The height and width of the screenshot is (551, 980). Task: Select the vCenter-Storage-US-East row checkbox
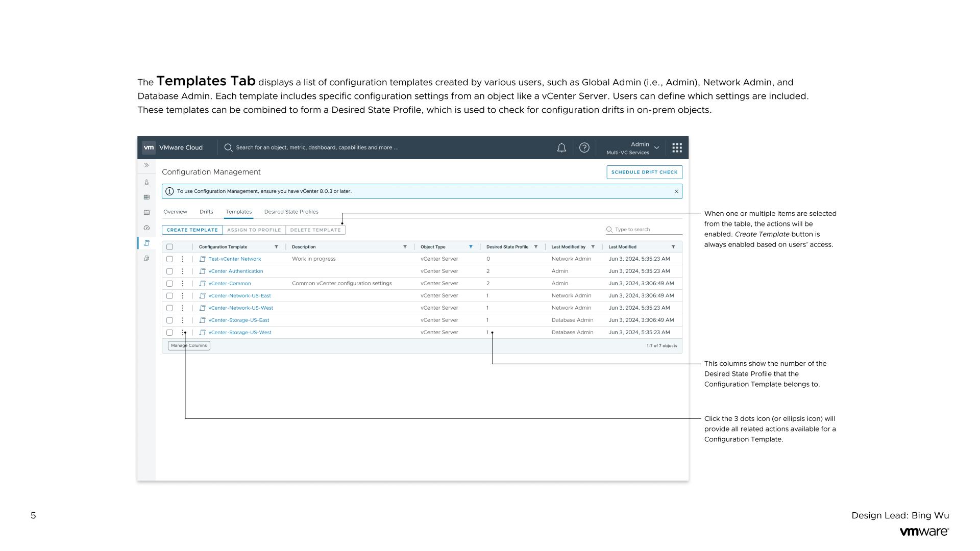[169, 320]
